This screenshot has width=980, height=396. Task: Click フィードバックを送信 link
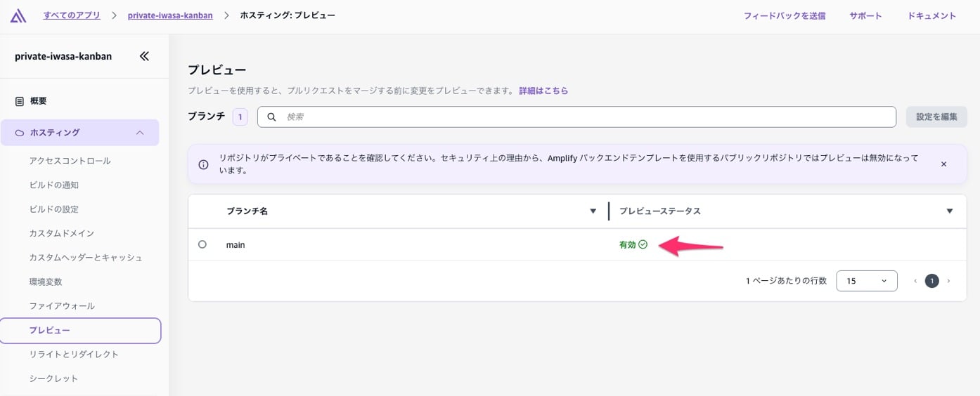[x=785, y=15]
